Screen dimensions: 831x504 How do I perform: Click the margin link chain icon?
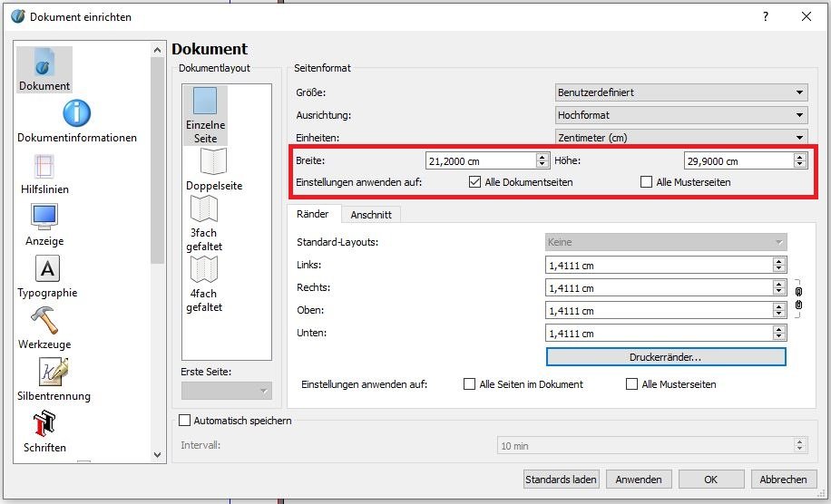pyautogui.click(x=798, y=298)
